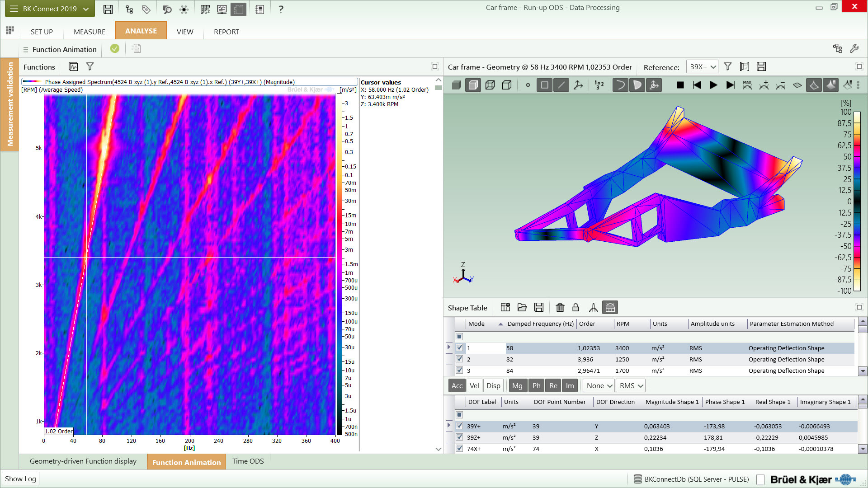The width and height of the screenshot is (868, 488).
Task: Expand the BK Connect 2019 menu
Action: pyautogui.click(x=50, y=9)
